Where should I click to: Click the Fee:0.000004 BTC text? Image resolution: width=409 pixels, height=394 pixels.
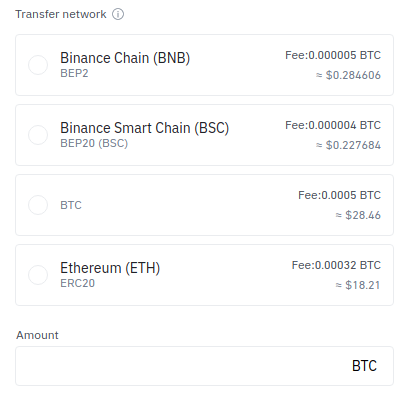tap(333, 125)
